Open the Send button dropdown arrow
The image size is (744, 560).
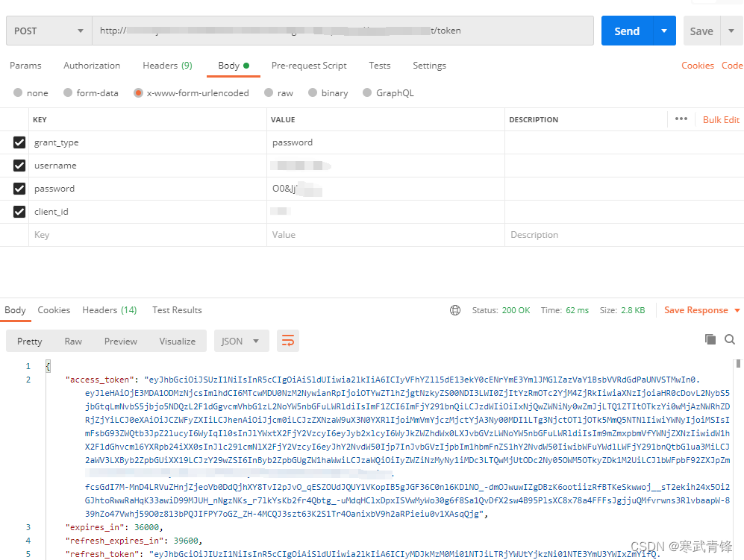[x=664, y=31]
